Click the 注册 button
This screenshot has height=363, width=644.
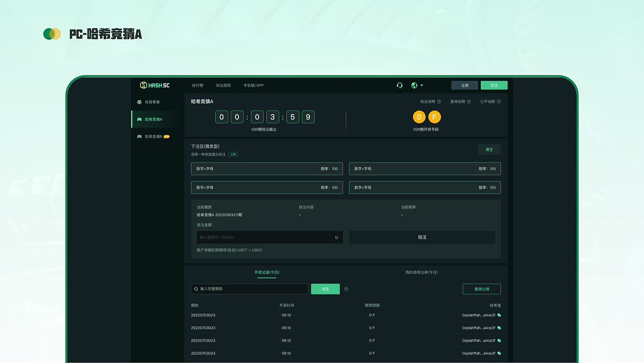coord(464,85)
